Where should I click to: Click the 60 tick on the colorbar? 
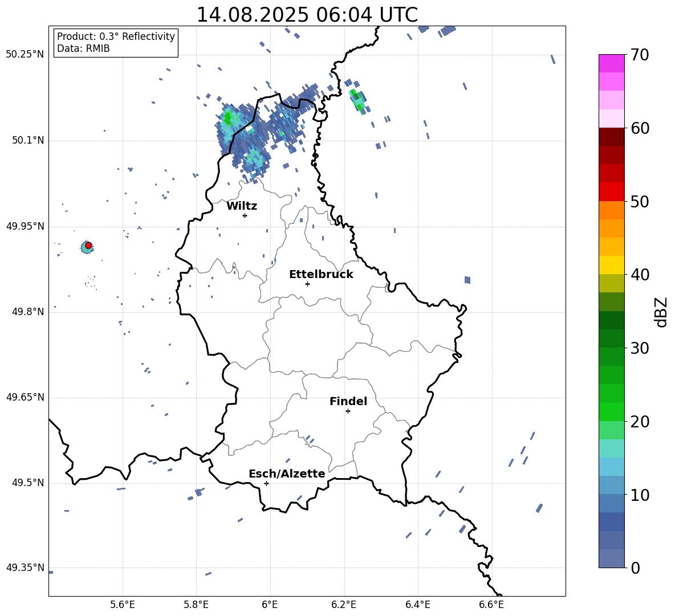[x=640, y=128]
